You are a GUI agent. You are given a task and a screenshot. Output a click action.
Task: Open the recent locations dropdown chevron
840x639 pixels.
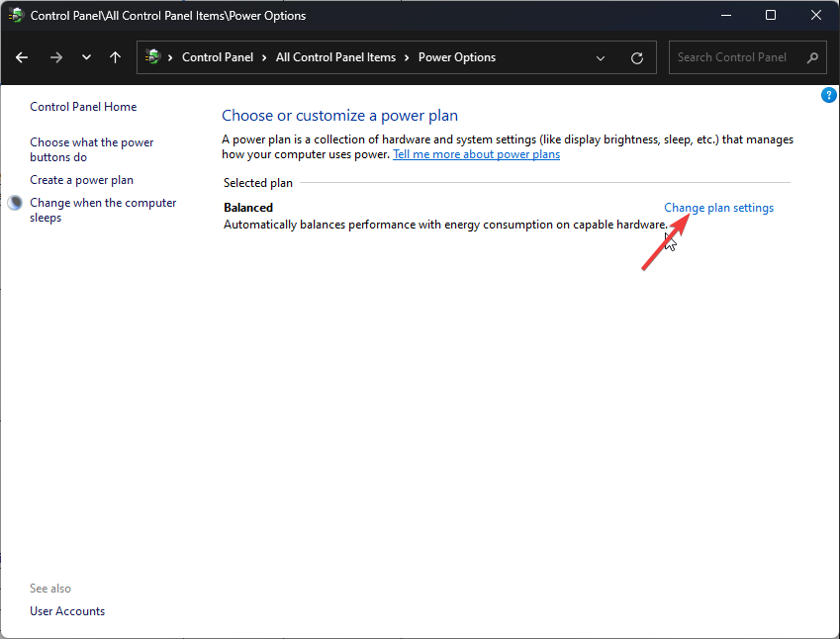point(86,57)
